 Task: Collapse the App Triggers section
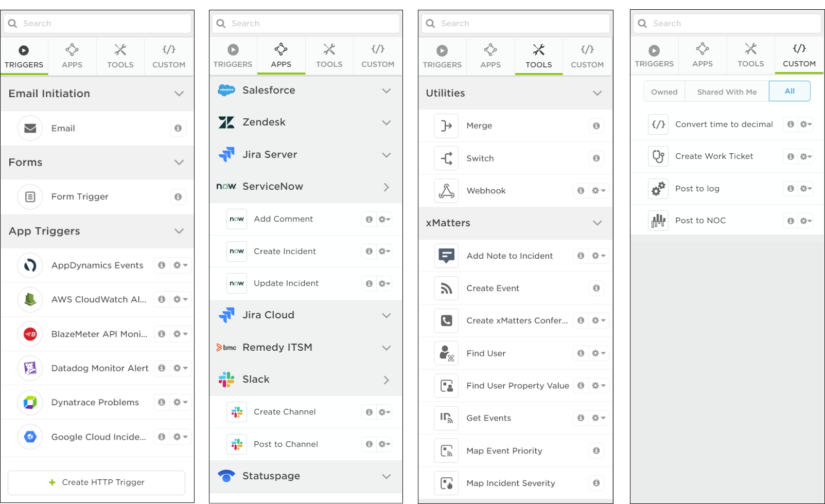(179, 231)
